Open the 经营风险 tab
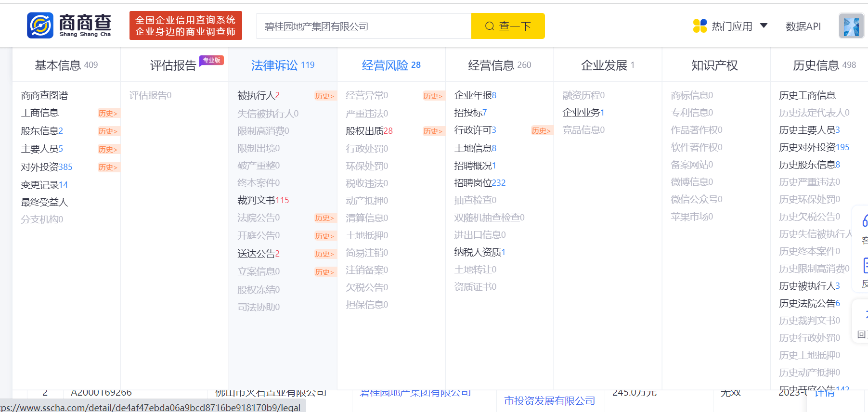 tap(391, 65)
